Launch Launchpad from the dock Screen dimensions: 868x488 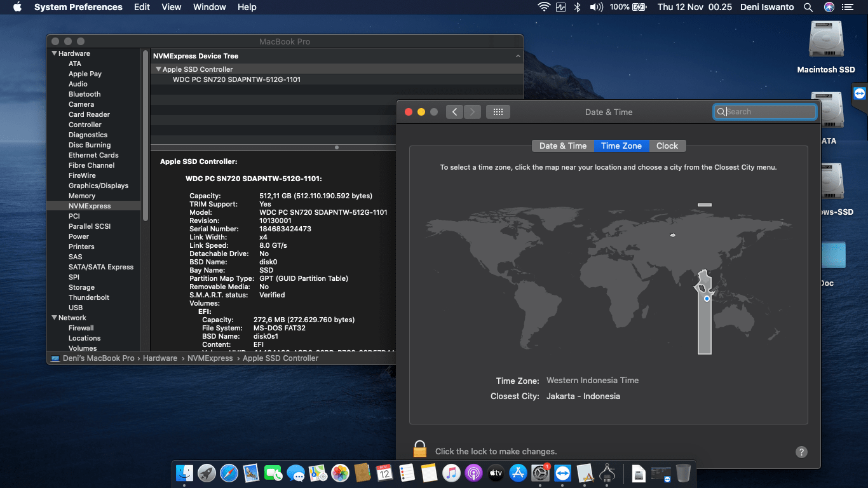(207, 473)
